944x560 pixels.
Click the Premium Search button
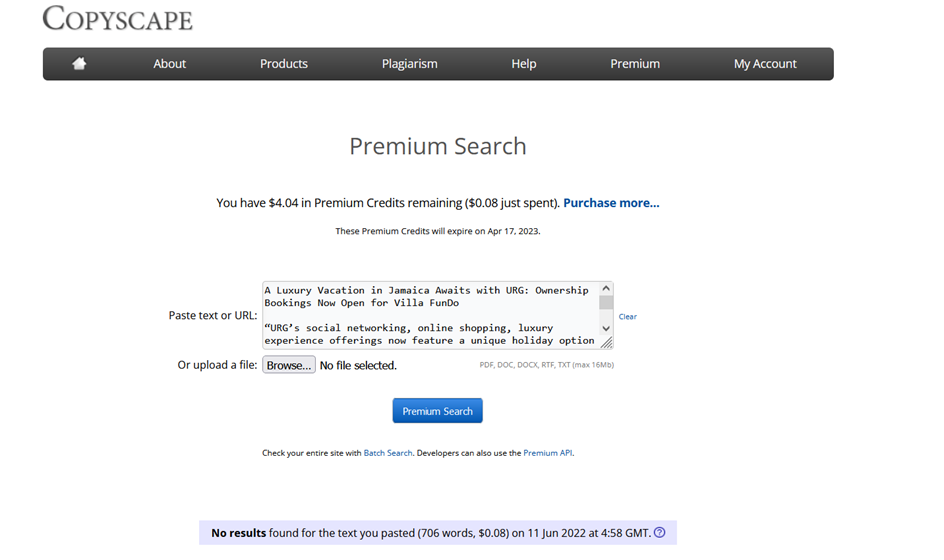[x=438, y=411]
